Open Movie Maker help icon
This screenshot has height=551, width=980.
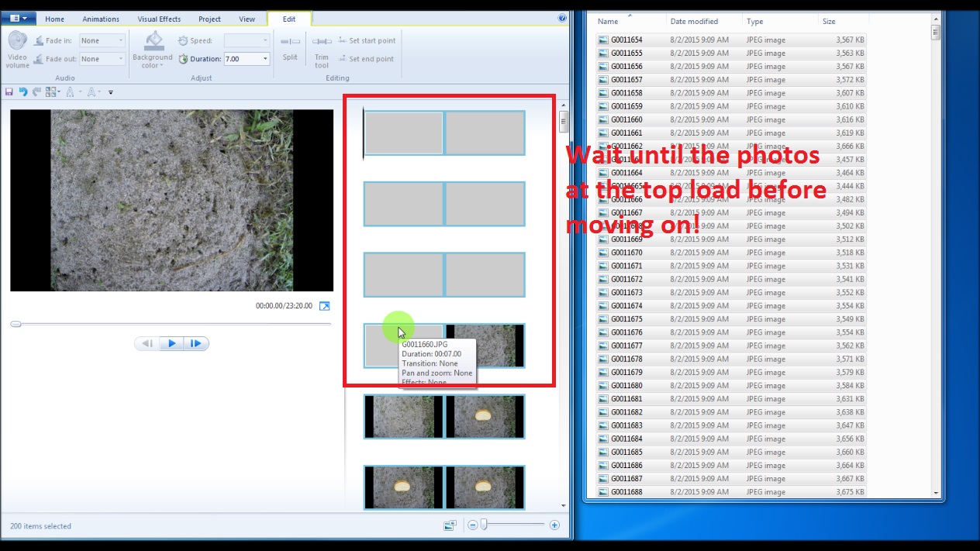pos(562,18)
